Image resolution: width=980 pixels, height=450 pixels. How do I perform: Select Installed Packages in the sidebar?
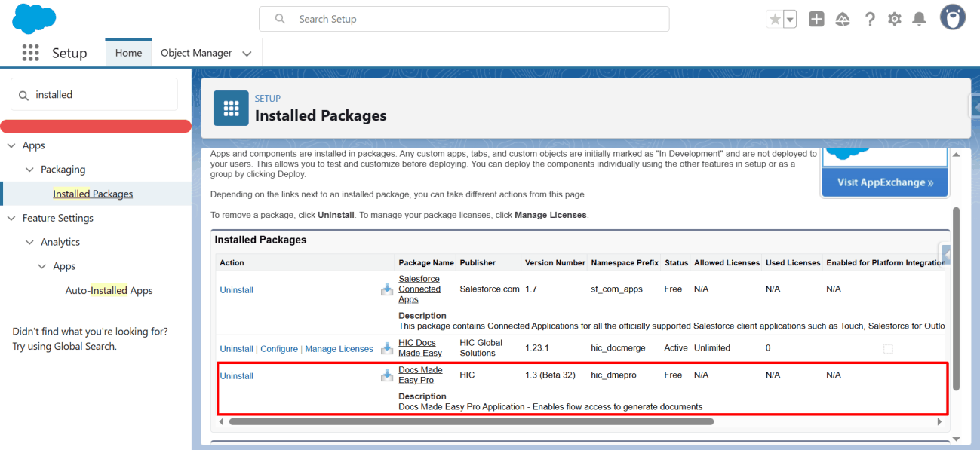click(x=93, y=194)
